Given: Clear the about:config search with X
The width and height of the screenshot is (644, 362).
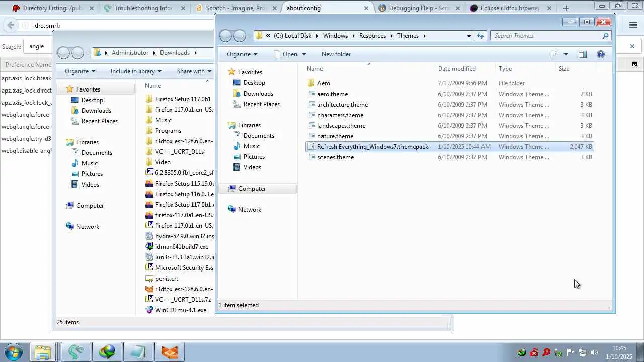Looking at the screenshot, I should coord(632,46).
